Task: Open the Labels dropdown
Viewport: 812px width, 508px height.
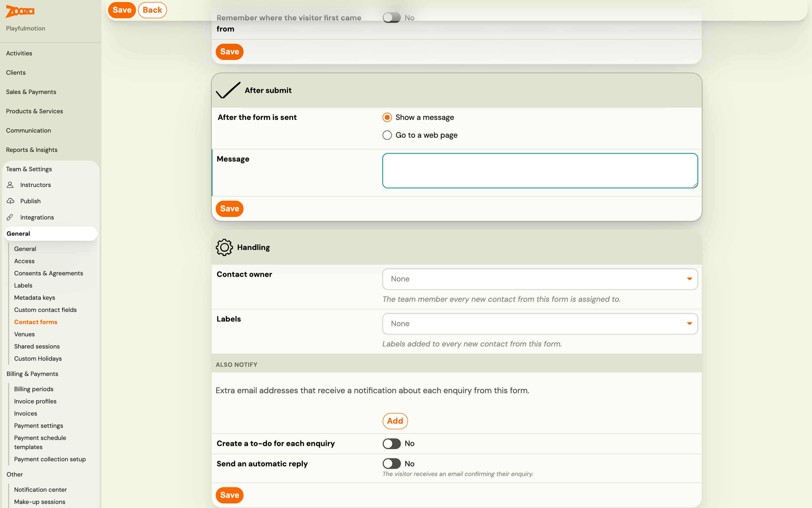Action: 540,324
